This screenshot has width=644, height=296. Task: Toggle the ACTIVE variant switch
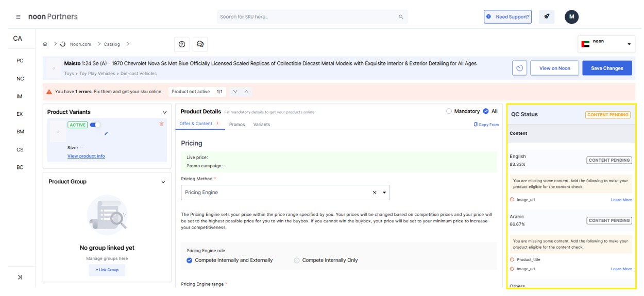pos(95,125)
